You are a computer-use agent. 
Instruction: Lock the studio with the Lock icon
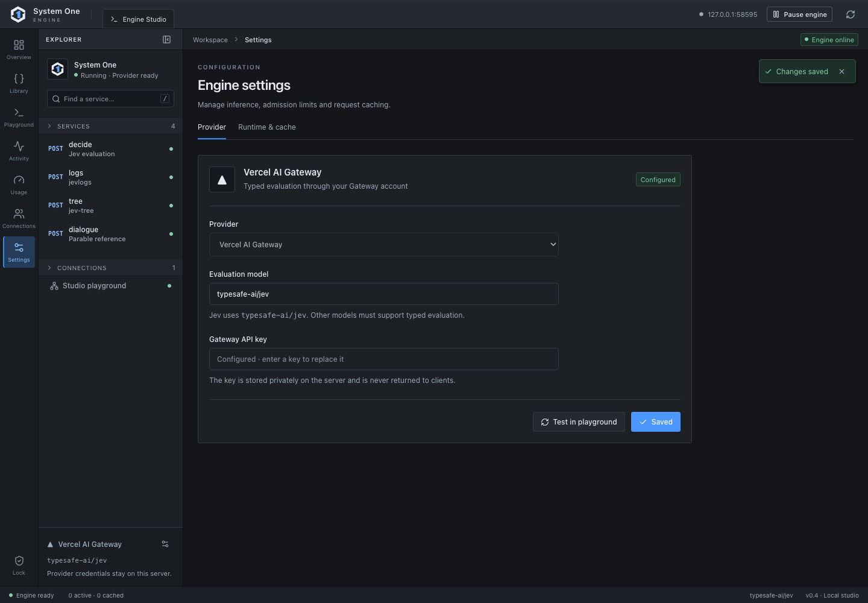pyautogui.click(x=19, y=565)
